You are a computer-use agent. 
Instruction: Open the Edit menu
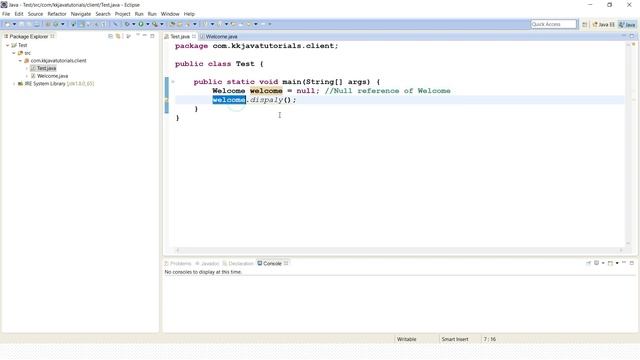[x=19, y=14]
